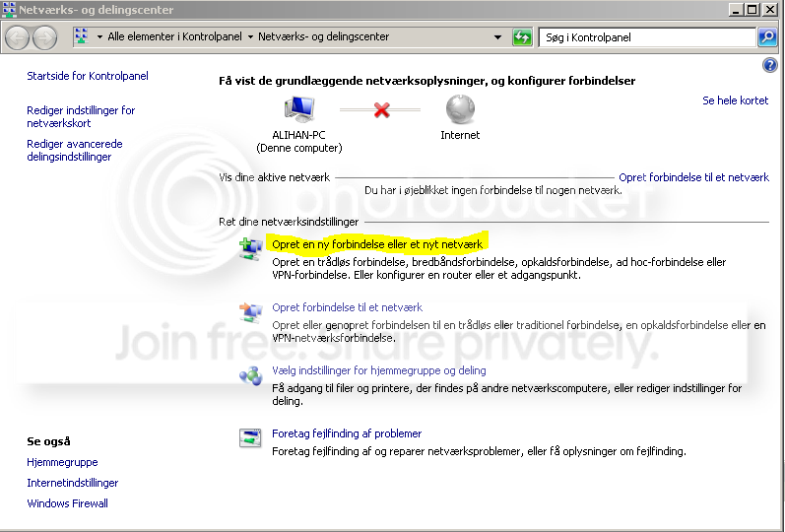The image size is (785, 532).
Task: Click the window title bar network icon
Action: pos(9,9)
